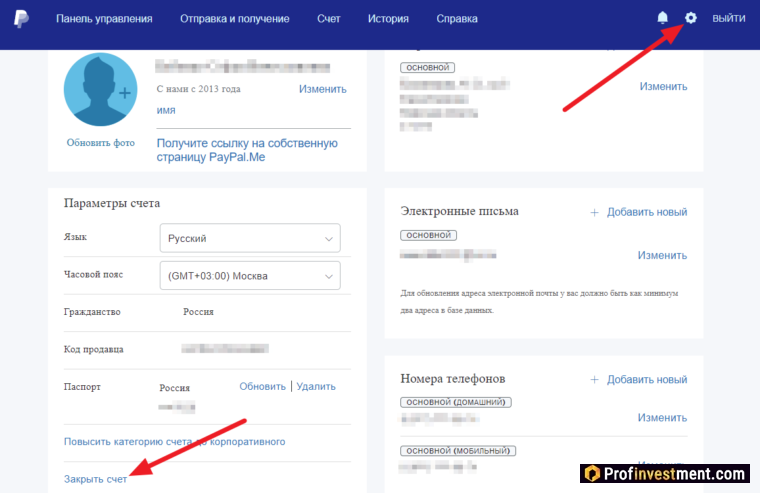Expand the Часовой пояс dropdown (GMT+03:00) Москва
The image size is (760, 493).
250,275
